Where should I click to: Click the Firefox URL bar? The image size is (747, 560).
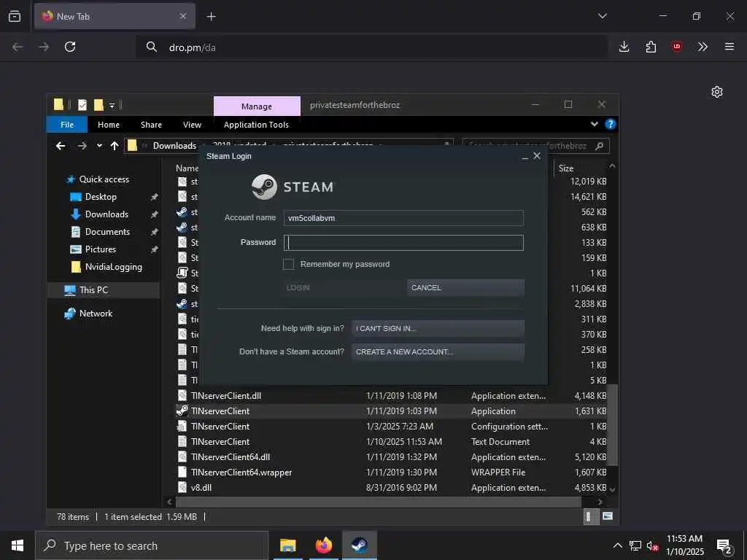pyautogui.click(x=371, y=47)
